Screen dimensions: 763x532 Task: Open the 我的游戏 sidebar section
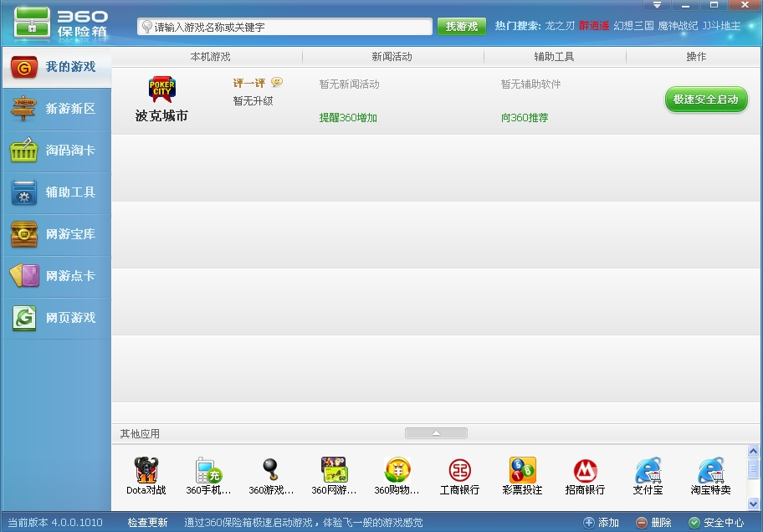56,67
